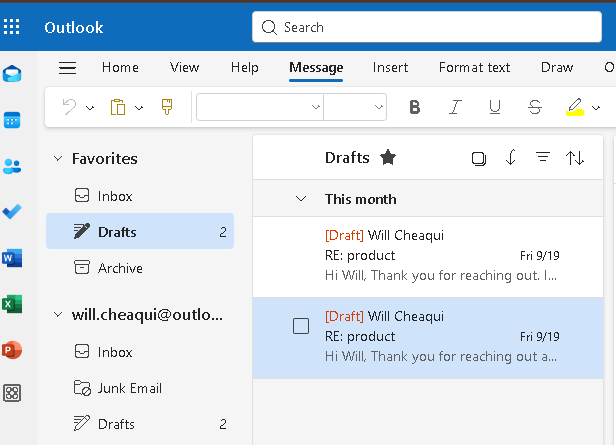Launch PowerPoint from the left app rail

point(12,350)
